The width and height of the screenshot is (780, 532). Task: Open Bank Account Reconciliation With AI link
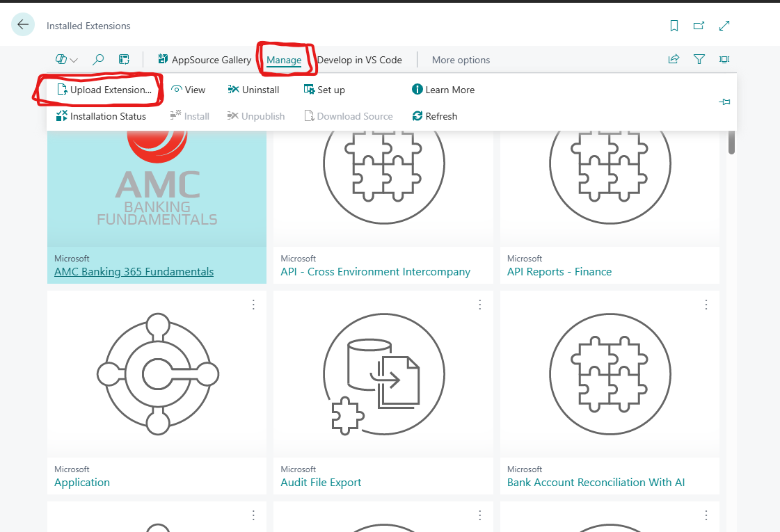point(596,483)
